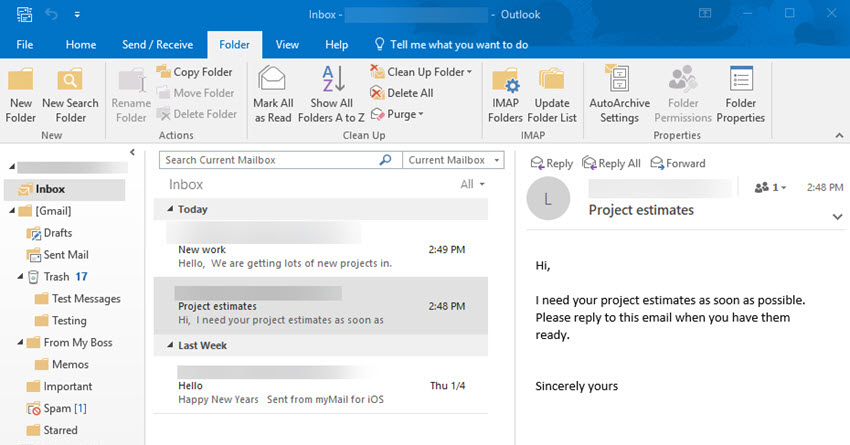Undo the last action in title bar
Screen dimensions: 850x445
click(x=51, y=14)
